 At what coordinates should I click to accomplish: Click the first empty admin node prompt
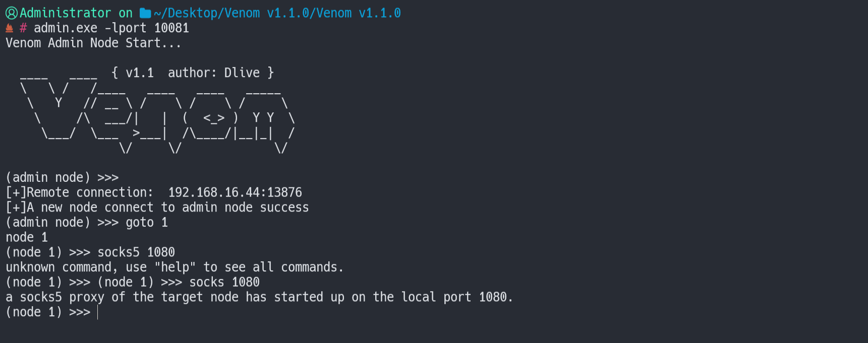tap(62, 178)
